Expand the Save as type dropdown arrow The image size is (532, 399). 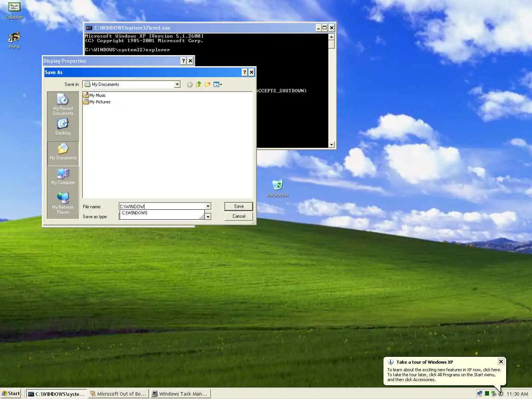click(x=208, y=217)
